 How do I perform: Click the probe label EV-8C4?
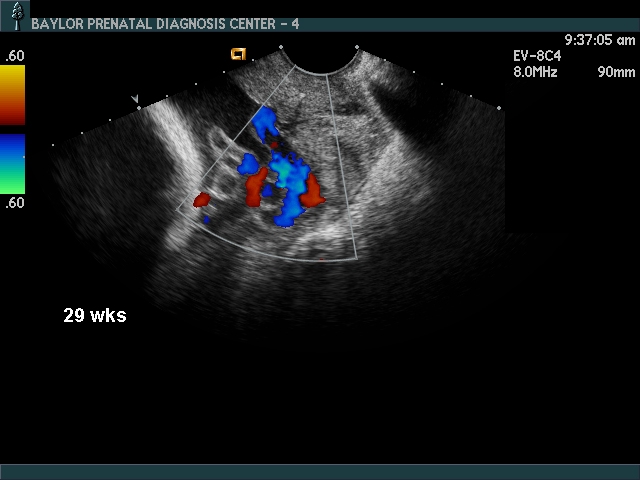point(537,56)
